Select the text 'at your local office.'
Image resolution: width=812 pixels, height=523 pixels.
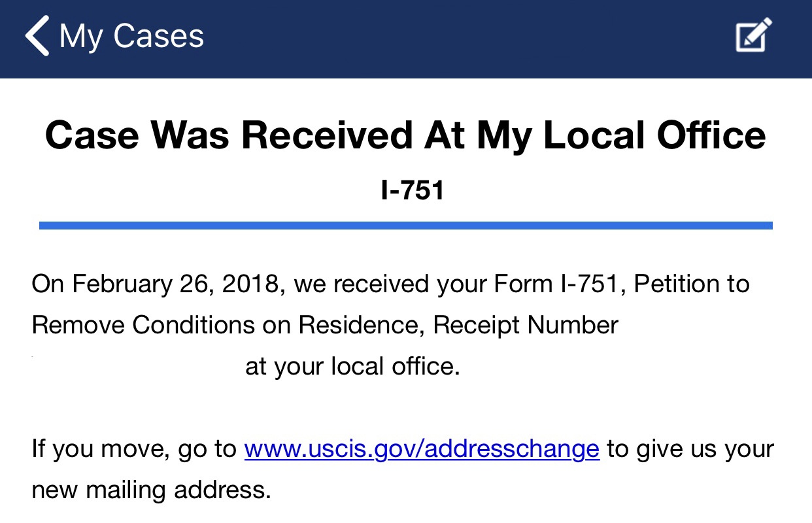point(353,367)
